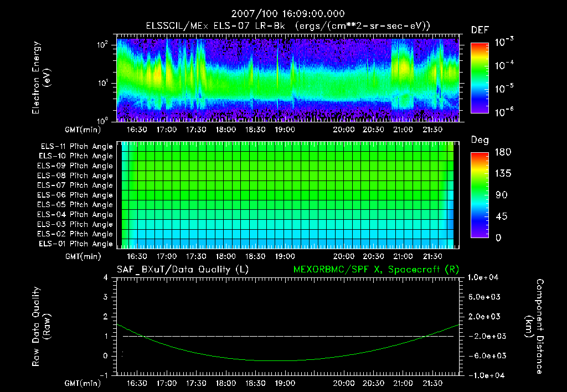Click the 'ELS-11 Pitch Angle' row label
This screenshot has width=567, height=392.
coord(76,147)
